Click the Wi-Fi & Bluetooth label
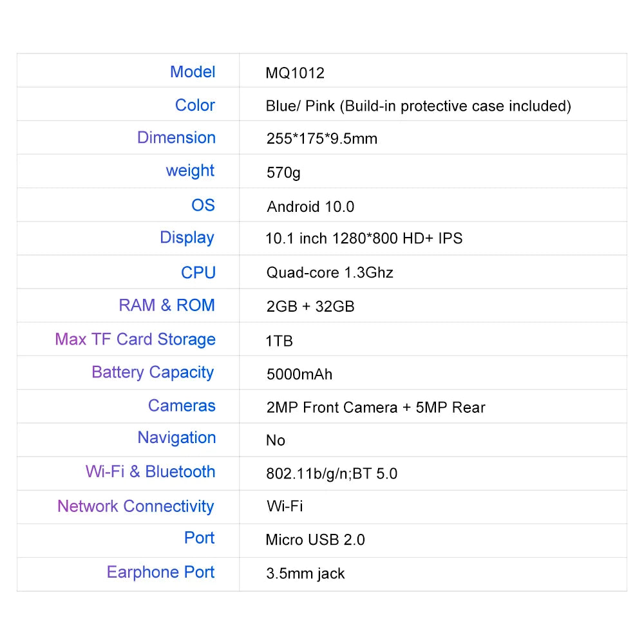The height and width of the screenshot is (644, 644). coord(150,471)
